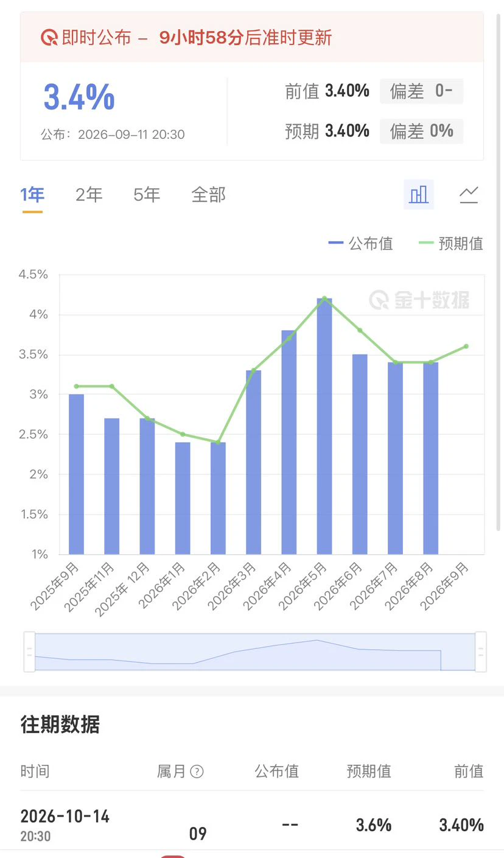Open the 2026-10-14 history row date
This screenshot has width=504, height=858.
click(65, 817)
